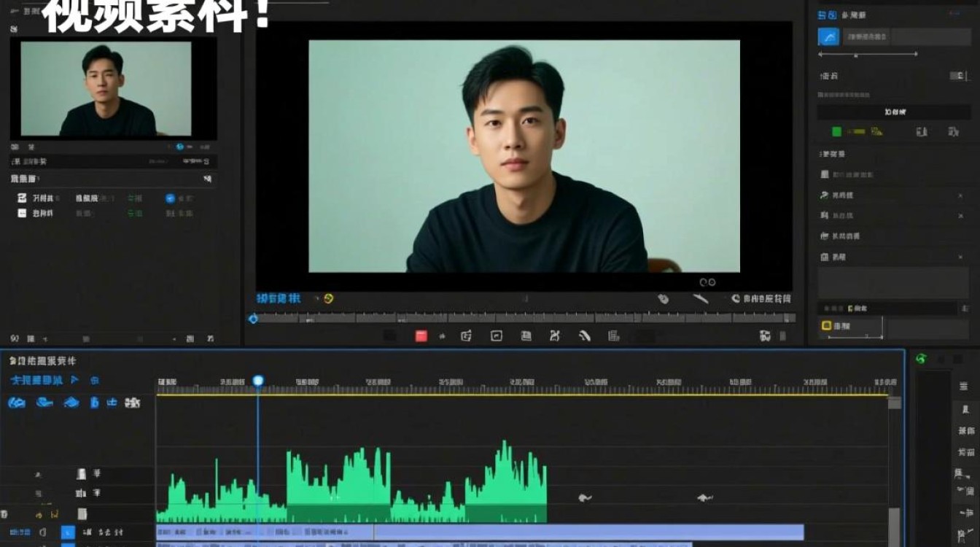Click the blue scrubber handle under the preview
This screenshot has height=547, width=980.
pos(253,319)
